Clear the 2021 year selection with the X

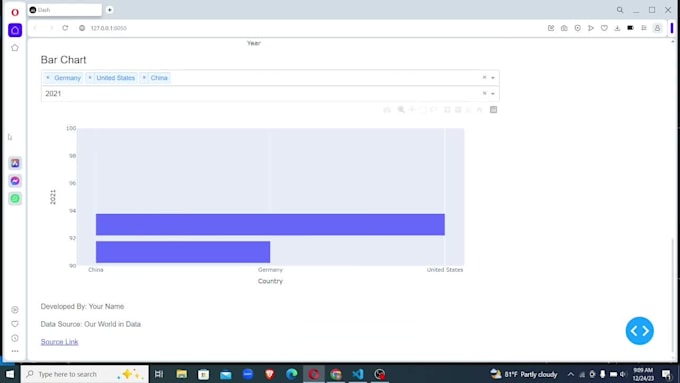tap(484, 93)
